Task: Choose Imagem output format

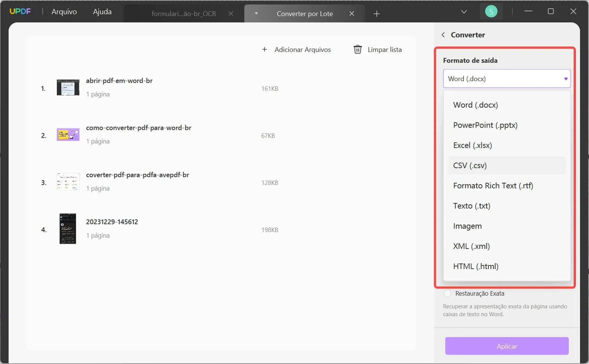Action: click(x=507, y=226)
